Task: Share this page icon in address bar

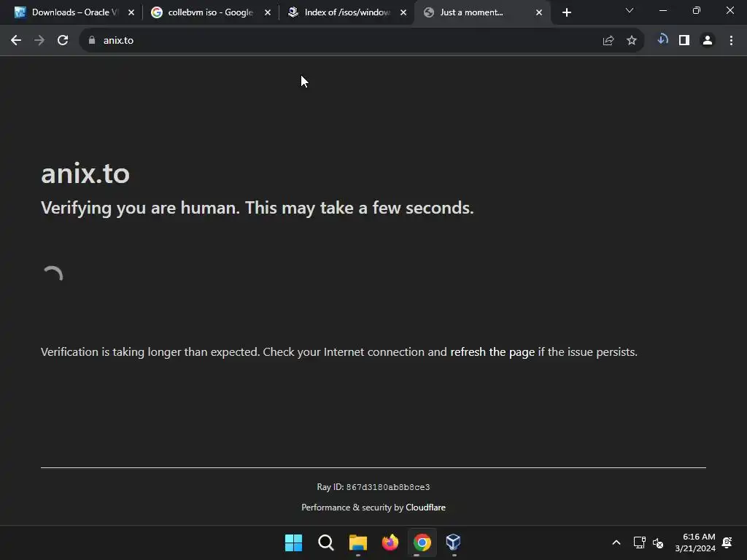Action: click(x=608, y=41)
